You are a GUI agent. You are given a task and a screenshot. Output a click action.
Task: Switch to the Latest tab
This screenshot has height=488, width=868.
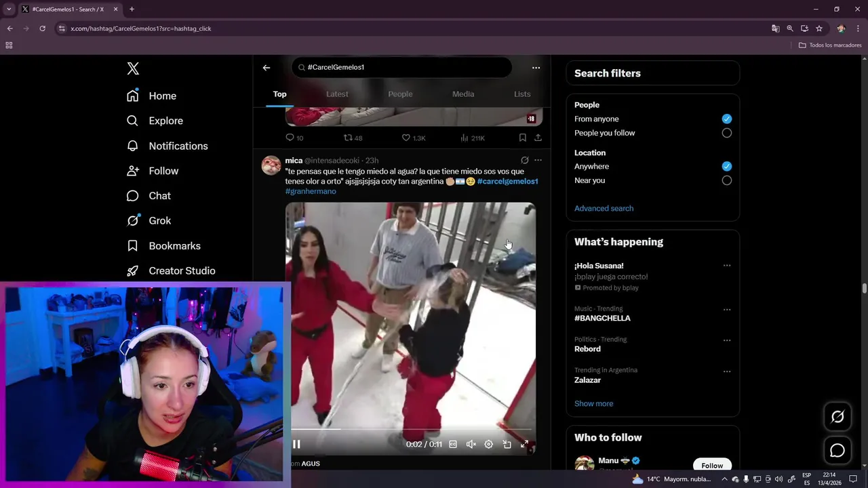(337, 94)
